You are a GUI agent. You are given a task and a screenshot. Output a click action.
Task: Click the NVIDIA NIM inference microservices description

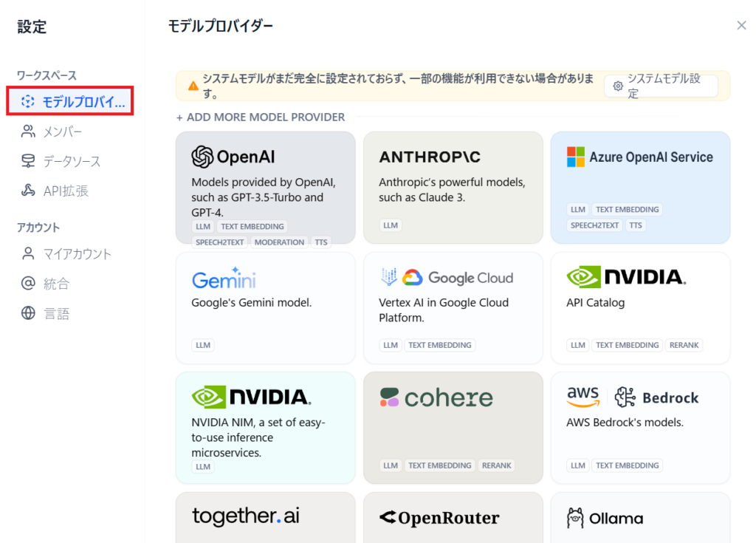tap(258, 437)
